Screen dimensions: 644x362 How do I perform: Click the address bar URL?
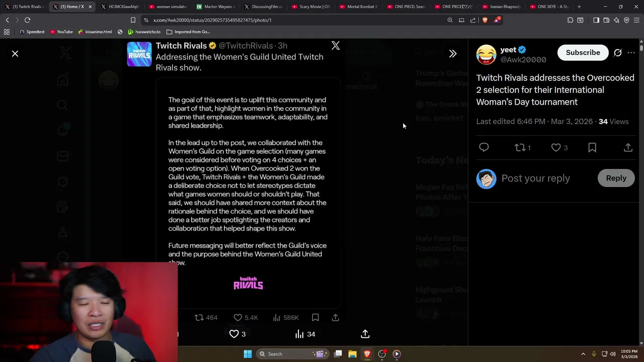pyautogui.click(x=212, y=20)
